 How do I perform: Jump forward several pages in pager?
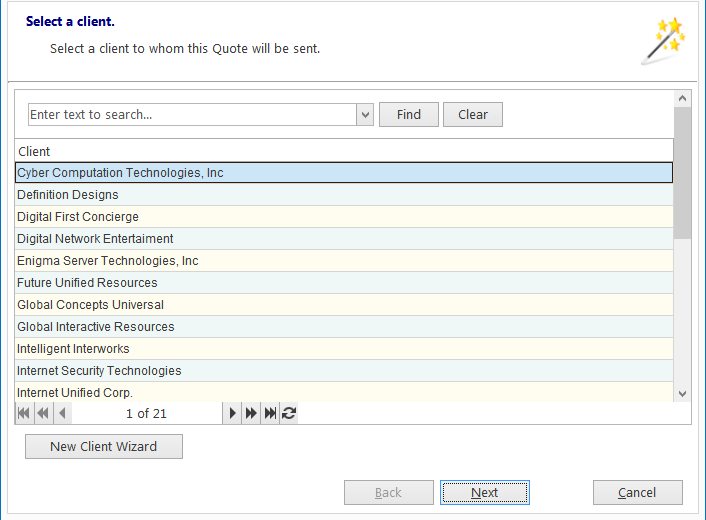coord(251,413)
